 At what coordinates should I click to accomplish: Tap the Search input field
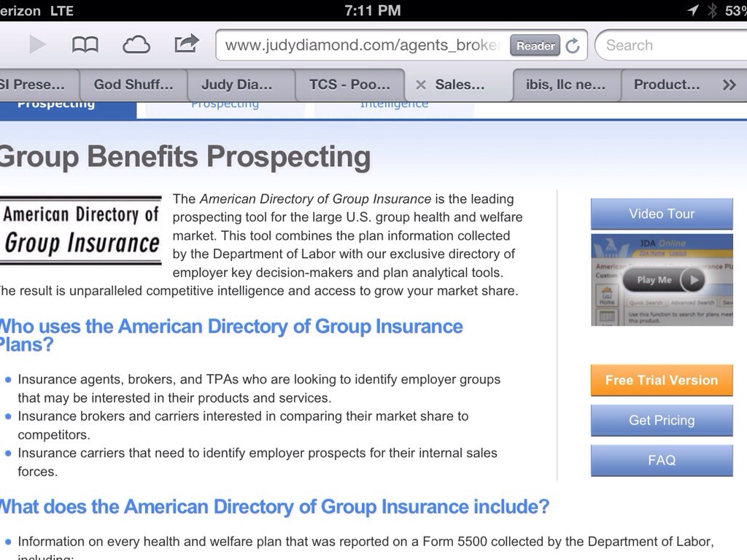click(671, 45)
